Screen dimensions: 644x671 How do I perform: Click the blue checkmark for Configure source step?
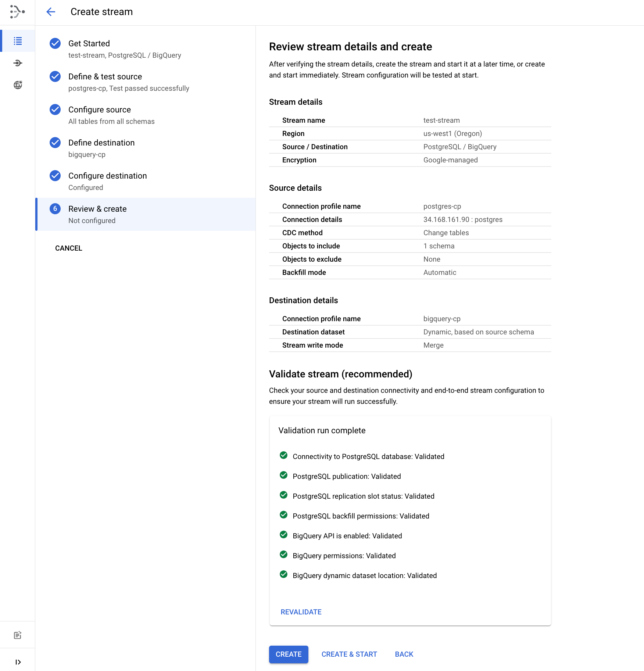coord(55,110)
